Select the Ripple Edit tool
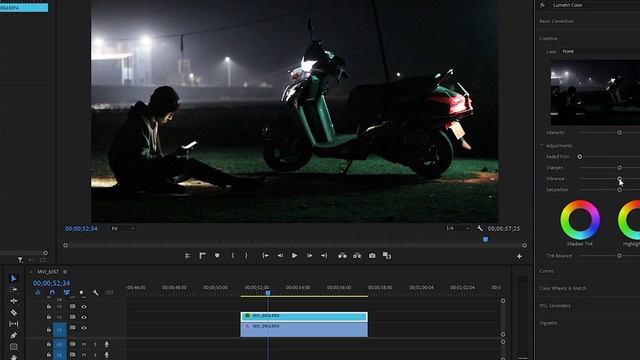 click(13, 301)
